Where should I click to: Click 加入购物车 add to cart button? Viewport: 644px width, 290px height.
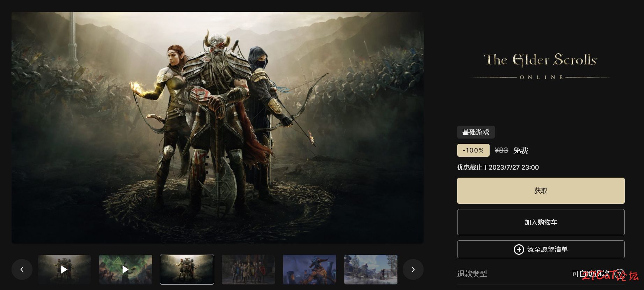[x=541, y=222]
